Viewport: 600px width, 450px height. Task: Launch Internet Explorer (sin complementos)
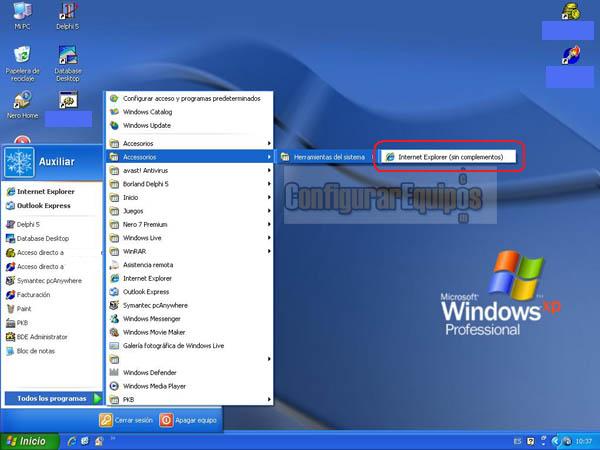(448, 157)
